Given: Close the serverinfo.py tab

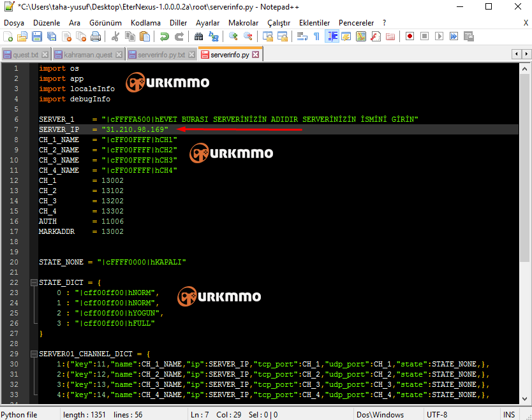Looking at the screenshot, I should (256, 55).
